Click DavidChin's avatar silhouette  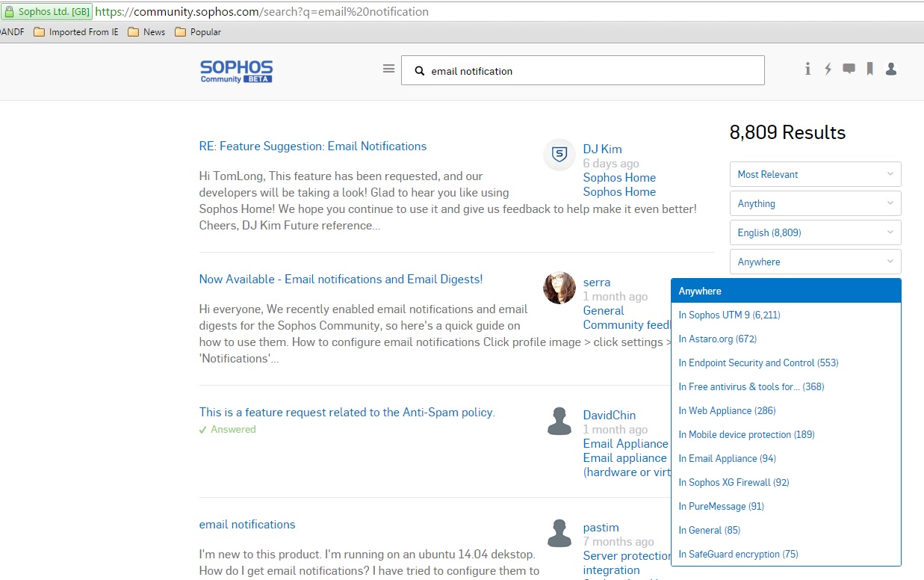(x=559, y=421)
